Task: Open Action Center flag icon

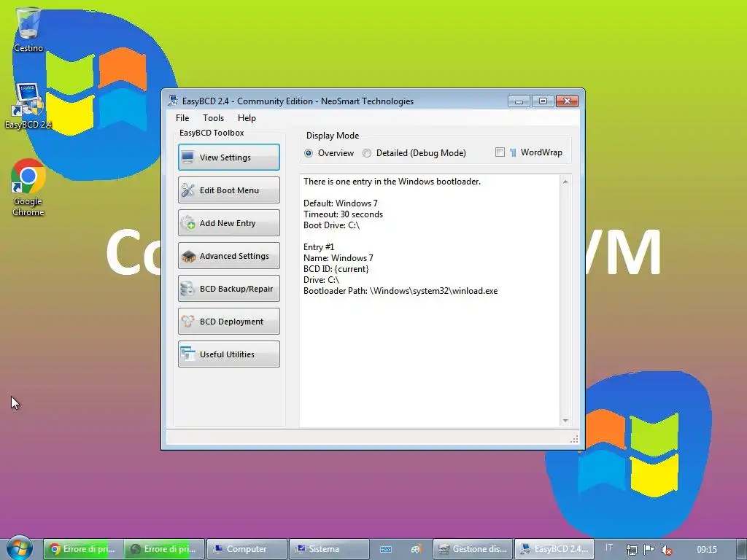Action: [x=649, y=550]
